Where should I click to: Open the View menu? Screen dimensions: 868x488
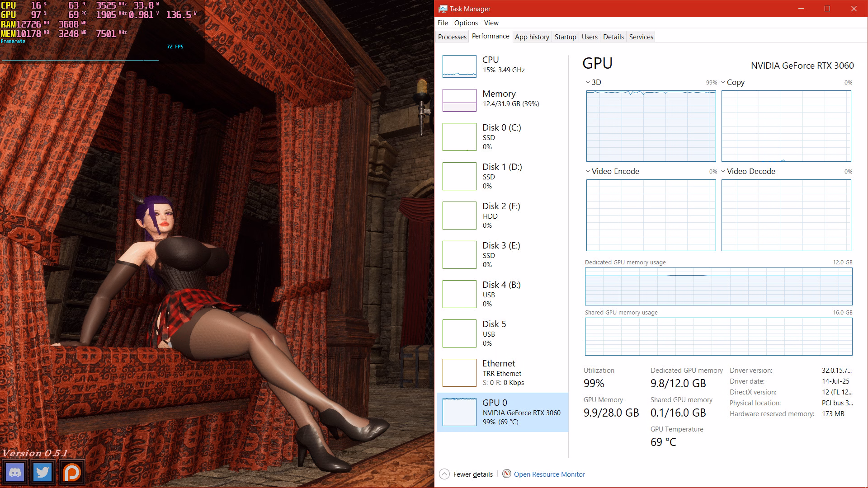[491, 23]
